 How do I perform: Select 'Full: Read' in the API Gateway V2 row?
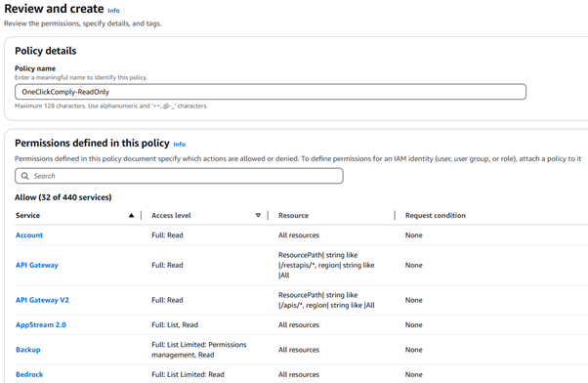click(167, 300)
